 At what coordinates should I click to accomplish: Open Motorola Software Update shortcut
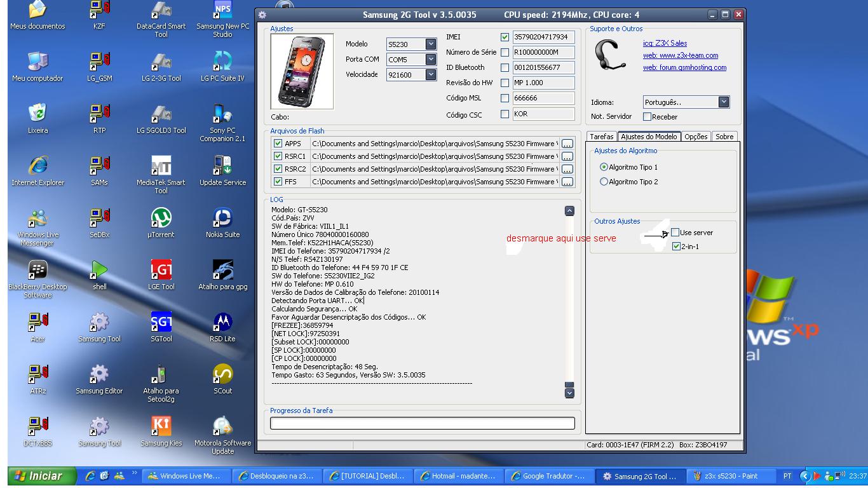223,435
